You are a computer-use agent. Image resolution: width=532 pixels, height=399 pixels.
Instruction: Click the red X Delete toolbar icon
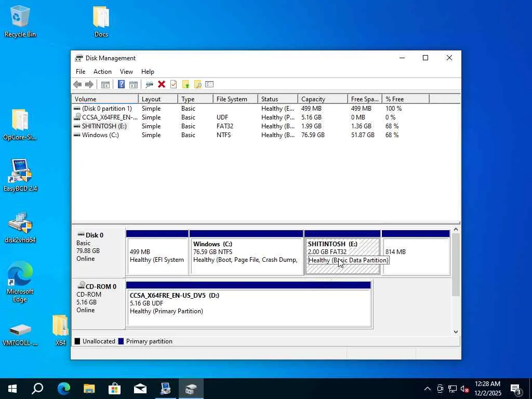[x=162, y=85]
